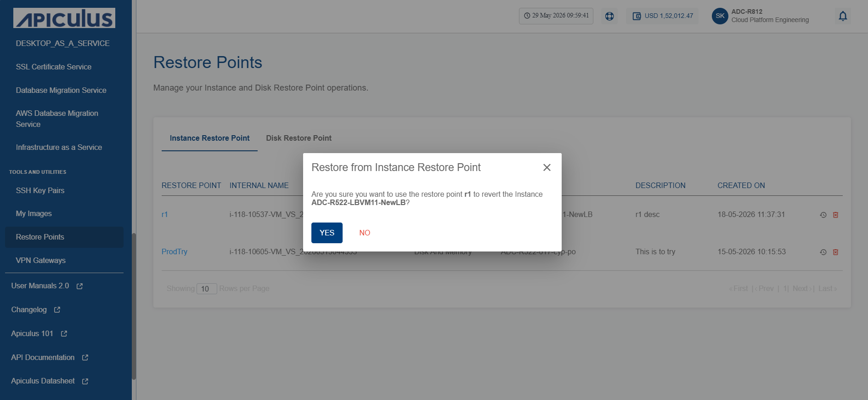Open DESKTOP_AS_A_SERVICE in the sidebar
The image size is (868, 400).
pos(63,43)
